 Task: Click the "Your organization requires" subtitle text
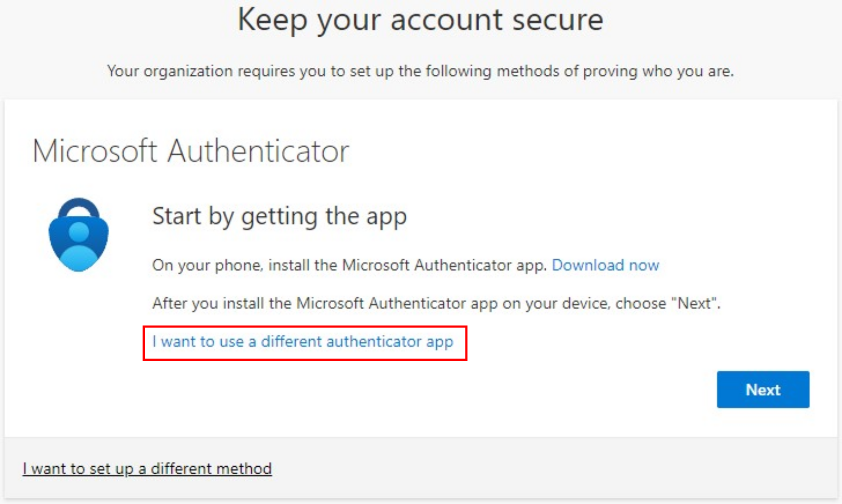[x=420, y=71]
